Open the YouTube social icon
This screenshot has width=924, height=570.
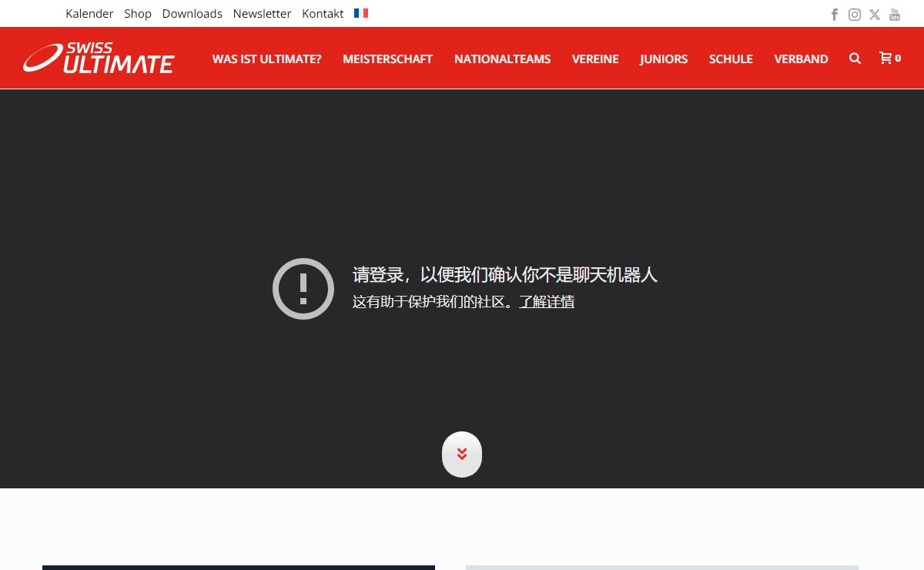[x=895, y=14]
